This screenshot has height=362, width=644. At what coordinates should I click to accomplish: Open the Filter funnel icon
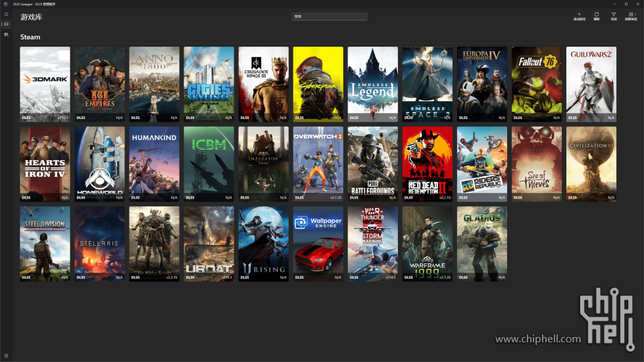(x=614, y=16)
